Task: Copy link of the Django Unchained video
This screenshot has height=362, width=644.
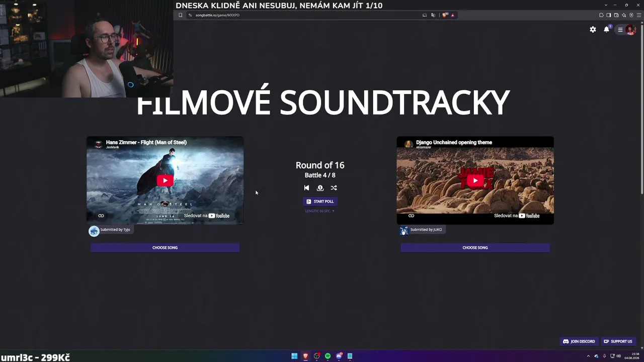Action: [x=411, y=216]
